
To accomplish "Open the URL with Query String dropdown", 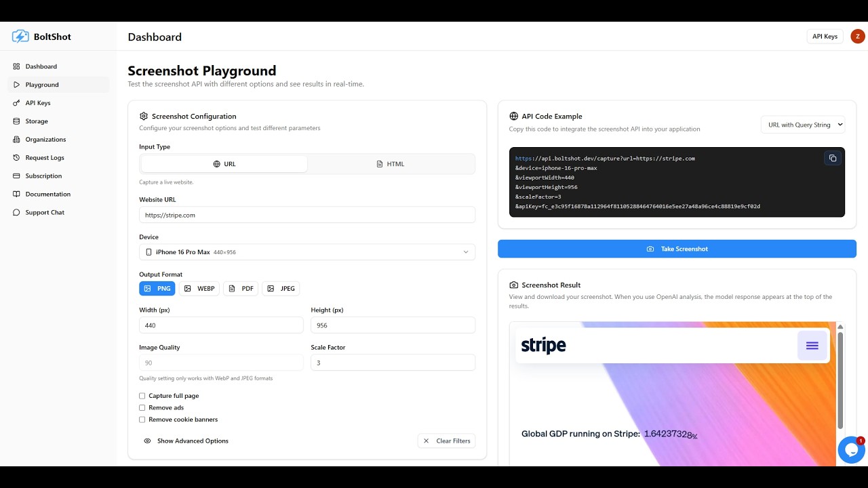I will [803, 125].
